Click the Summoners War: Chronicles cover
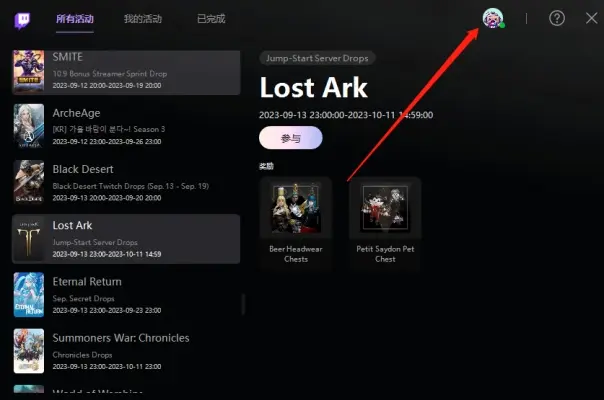The height and width of the screenshot is (400, 604). 29,351
